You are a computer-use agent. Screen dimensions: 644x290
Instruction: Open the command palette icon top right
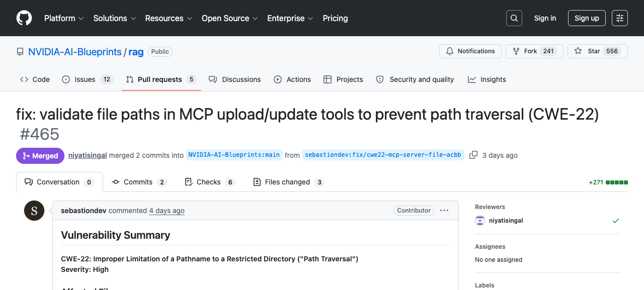(619, 18)
